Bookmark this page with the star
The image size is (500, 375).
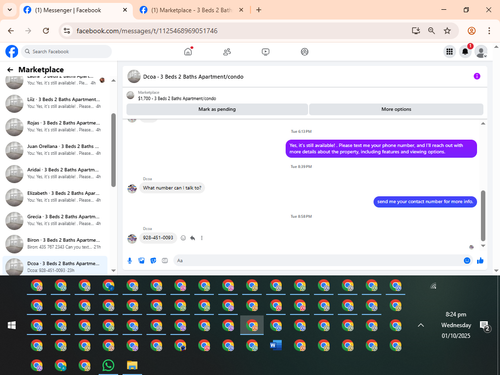(447, 31)
